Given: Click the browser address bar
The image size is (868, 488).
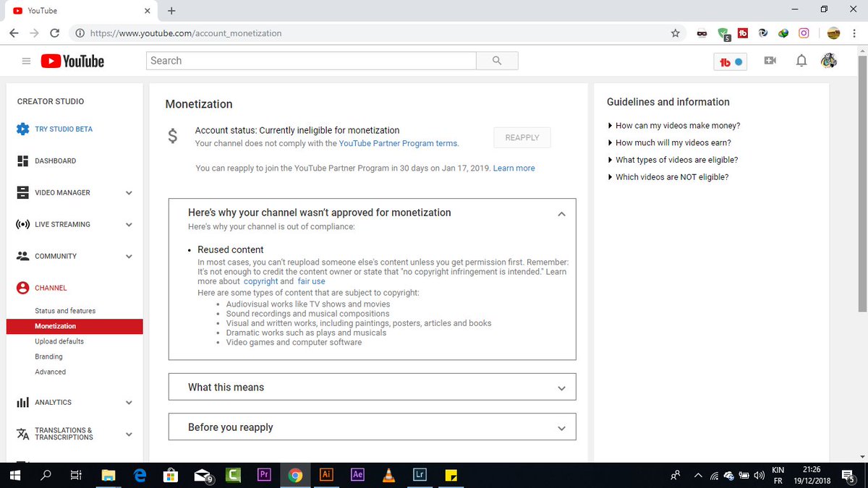Looking at the screenshot, I should click(376, 33).
